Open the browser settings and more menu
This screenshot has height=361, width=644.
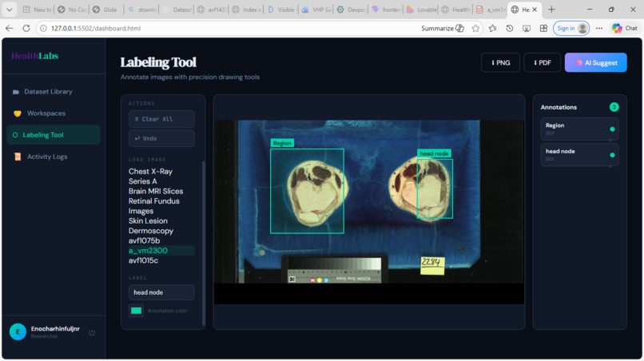tap(599, 28)
